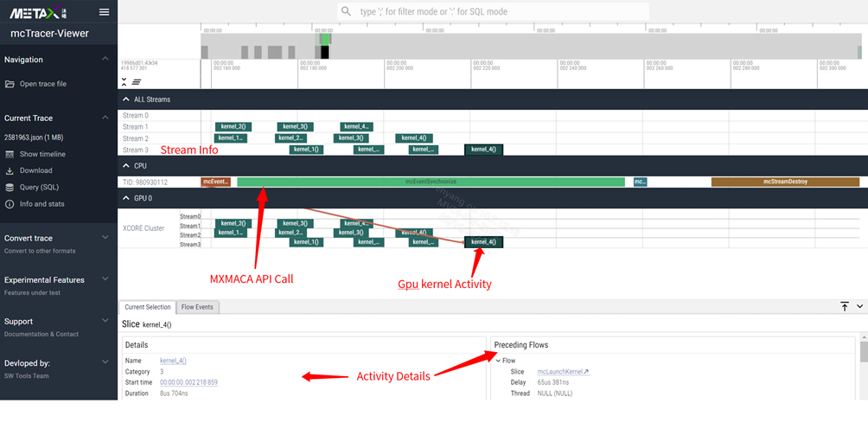The width and height of the screenshot is (868, 448).
Task: Click the kernel_4() name link in Details
Action: click(x=173, y=361)
